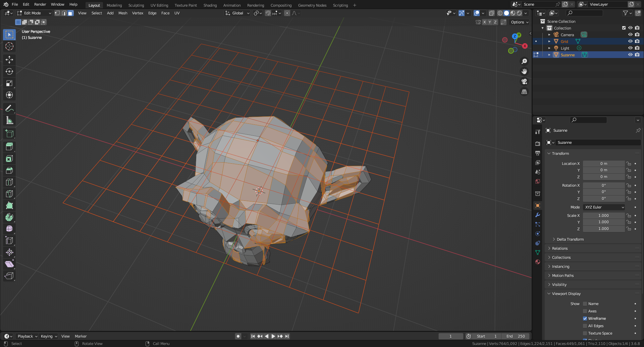644x347 pixels.
Task: Collapse the Viewport Display panel
Action: pos(566,294)
